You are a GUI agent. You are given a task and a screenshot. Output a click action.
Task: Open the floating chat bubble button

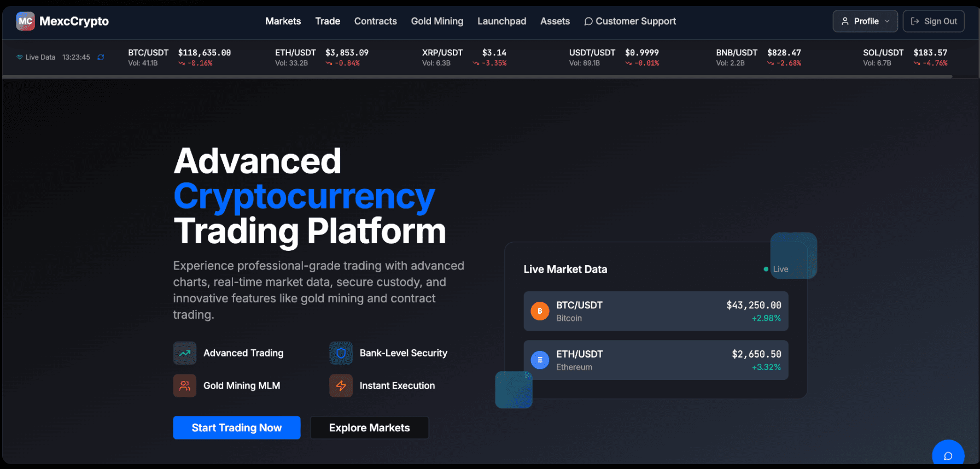coord(948,455)
